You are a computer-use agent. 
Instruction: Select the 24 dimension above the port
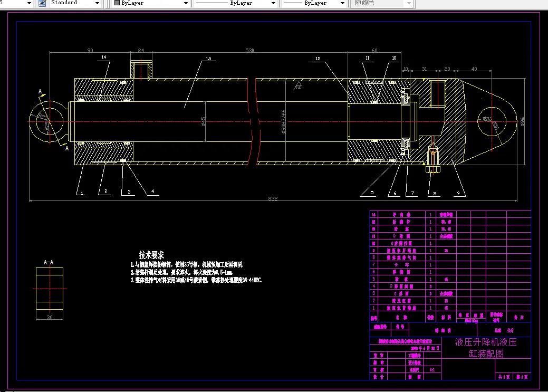click(x=141, y=50)
